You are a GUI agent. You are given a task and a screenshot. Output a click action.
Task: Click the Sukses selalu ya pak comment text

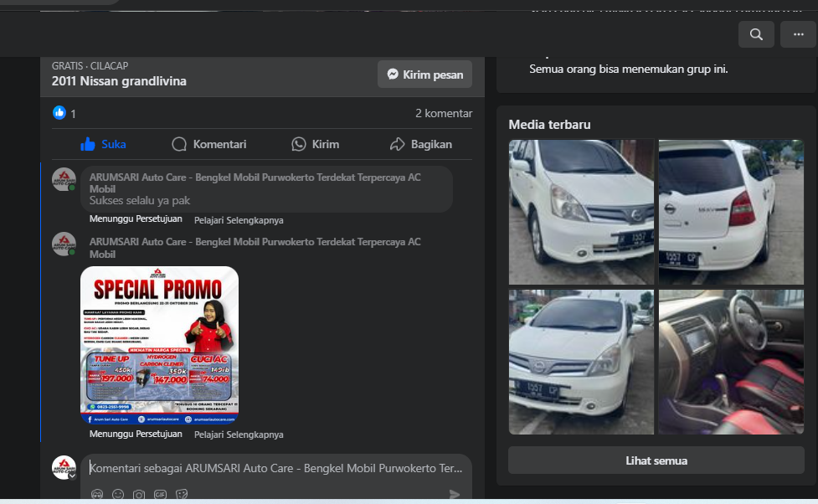pyautogui.click(x=139, y=200)
